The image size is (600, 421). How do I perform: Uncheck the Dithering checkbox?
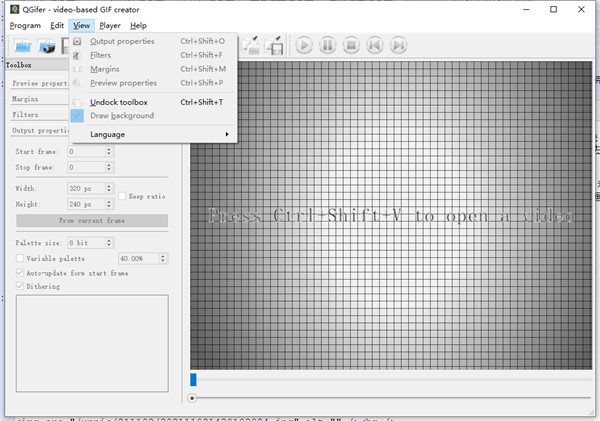tap(20, 286)
